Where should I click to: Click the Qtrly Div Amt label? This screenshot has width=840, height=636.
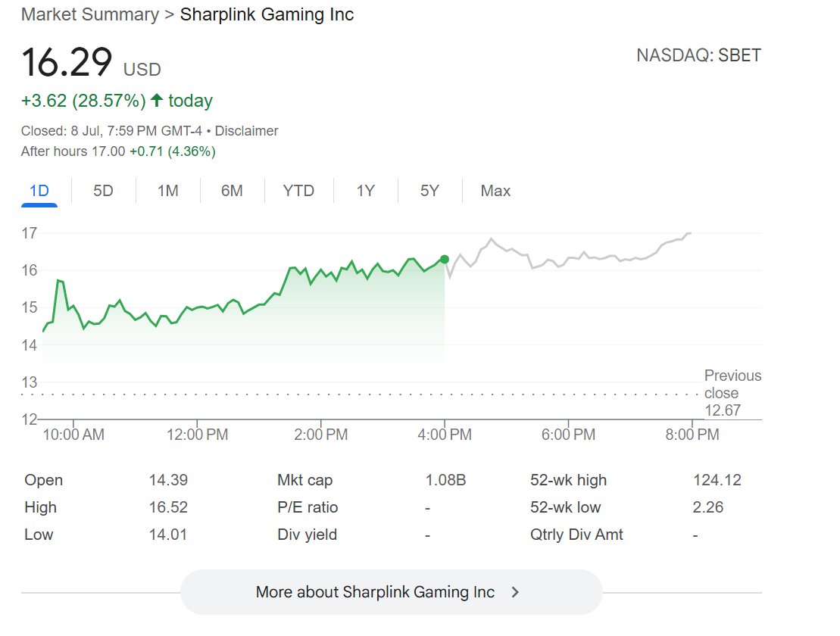(576, 535)
